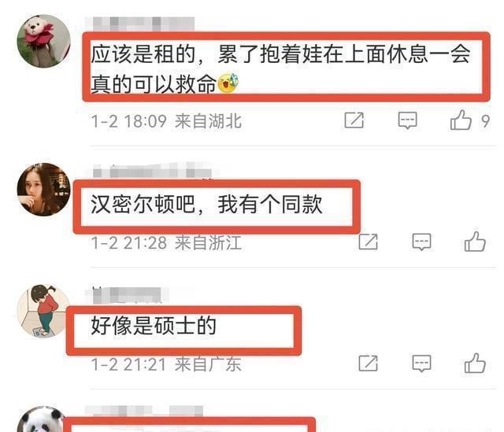This screenshot has width=504, height=432.
Task: Like the comment posted at 21:28
Action: coord(475,242)
